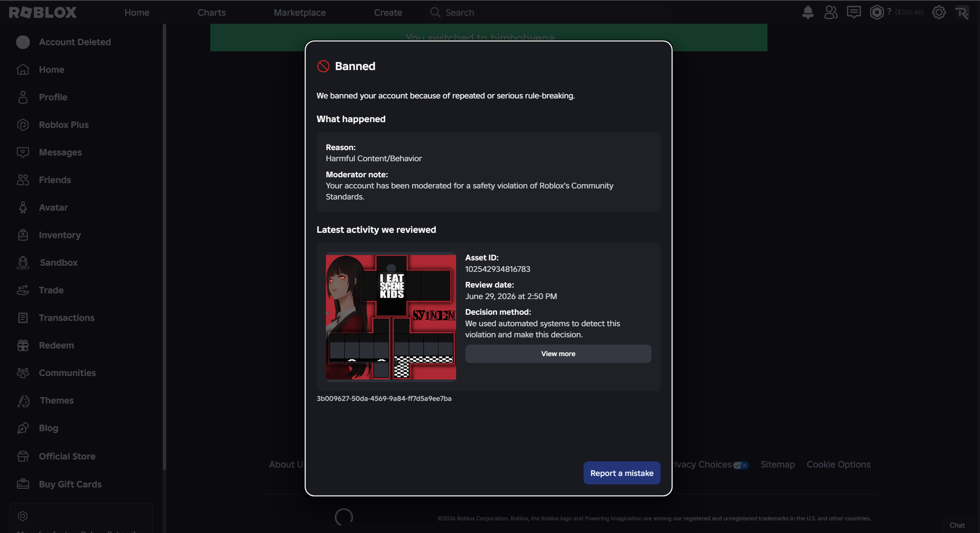Open the Sitemap footer link
980x533 pixels.
pos(777,464)
